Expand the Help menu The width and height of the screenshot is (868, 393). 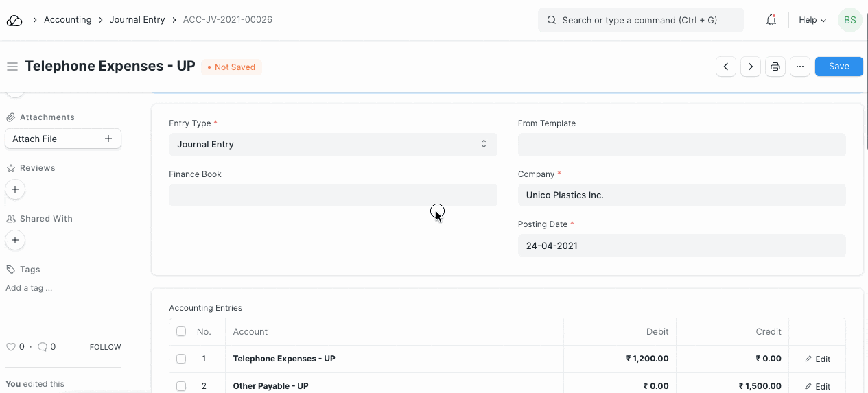click(x=812, y=21)
